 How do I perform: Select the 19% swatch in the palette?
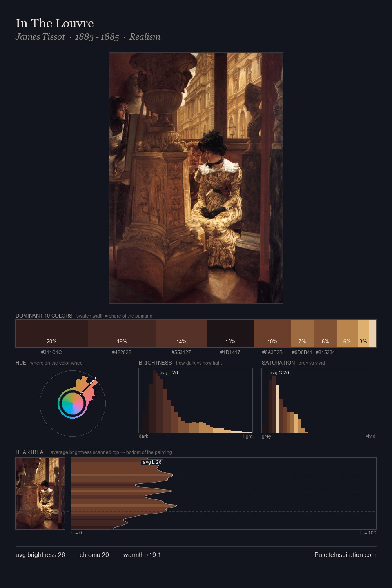tap(122, 334)
